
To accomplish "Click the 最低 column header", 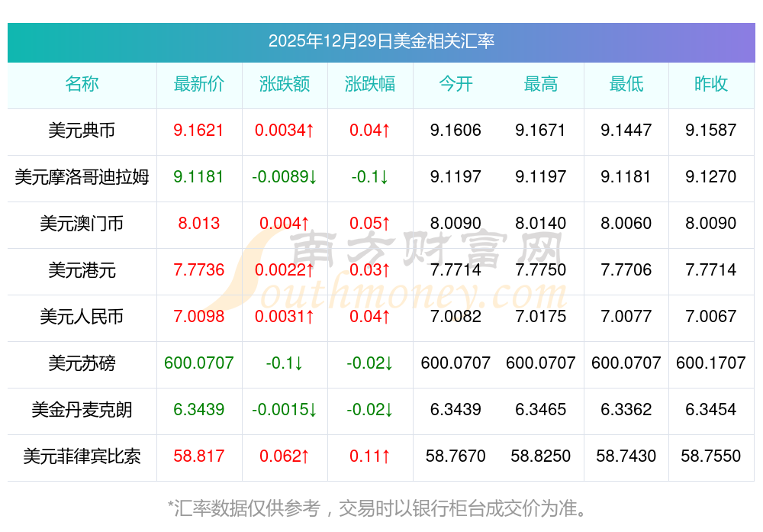I will (626, 84).
